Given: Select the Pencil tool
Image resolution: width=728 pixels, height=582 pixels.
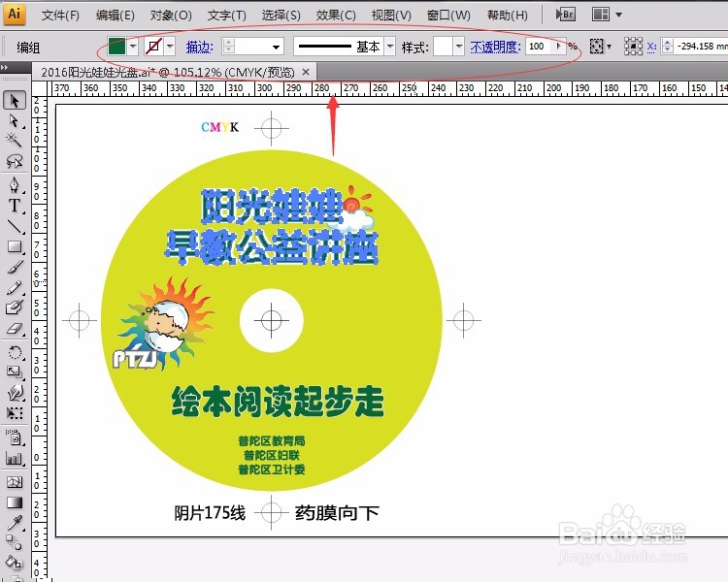Looking at the screenshot, I should point(15,288).
